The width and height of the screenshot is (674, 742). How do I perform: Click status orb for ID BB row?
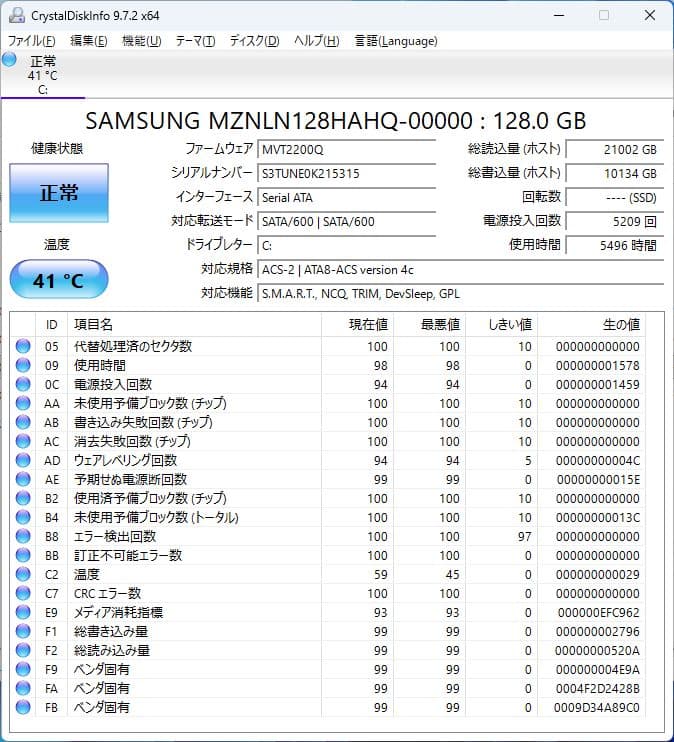tap(23, 555)
